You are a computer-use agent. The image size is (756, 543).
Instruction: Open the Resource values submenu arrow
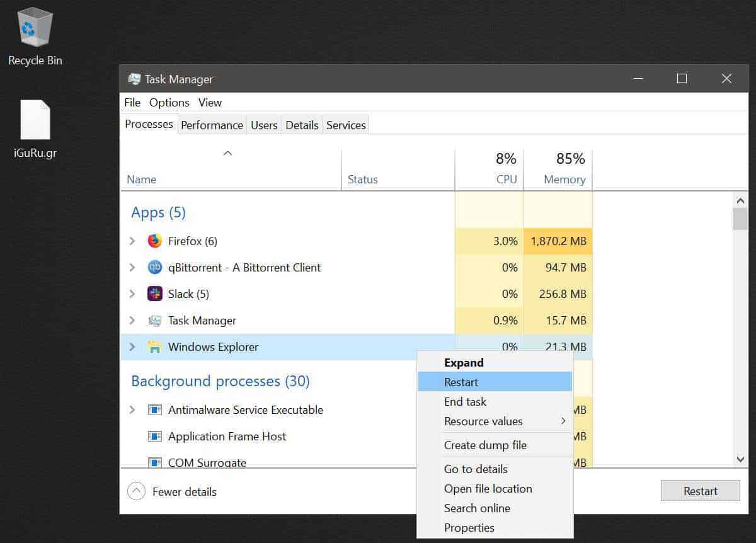coord(563,421)
